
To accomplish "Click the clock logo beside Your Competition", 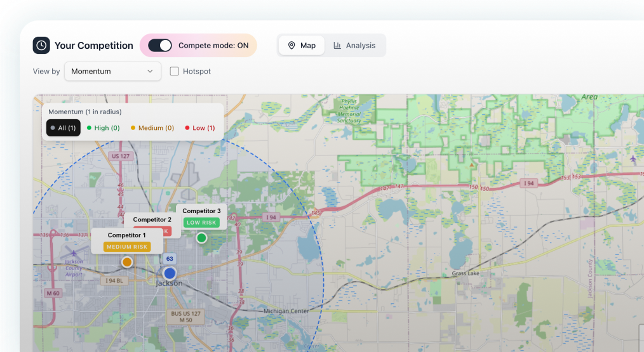I will pyautogui.click(x=41, y=46).
